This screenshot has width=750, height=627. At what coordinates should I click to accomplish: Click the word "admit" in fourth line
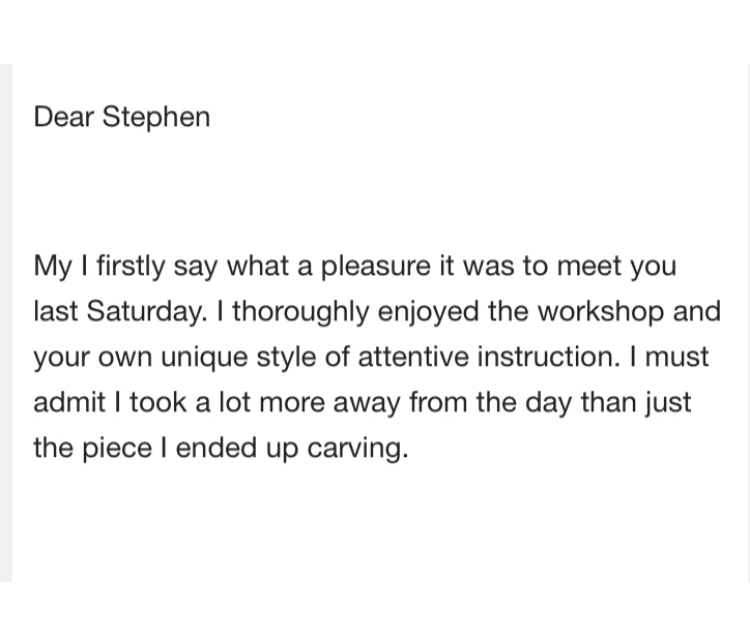(69, 402)
